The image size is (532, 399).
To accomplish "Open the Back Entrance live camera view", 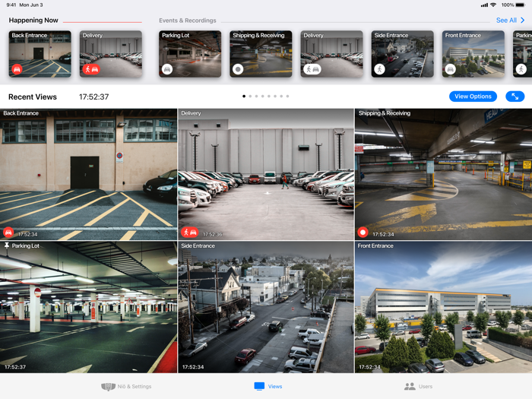I will (x=89, y=174).
